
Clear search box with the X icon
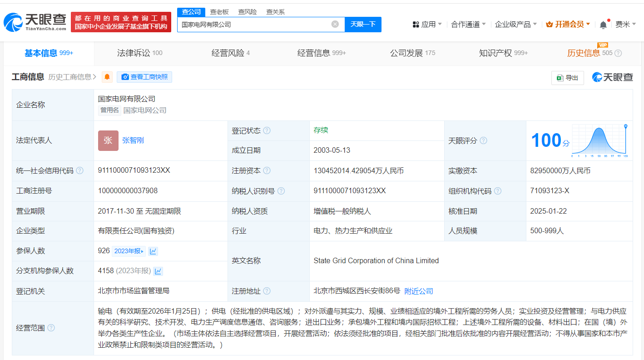(335, 24)
